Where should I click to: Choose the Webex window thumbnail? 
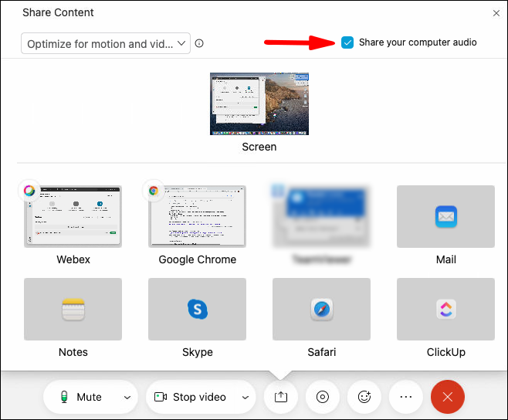point(73,216)
